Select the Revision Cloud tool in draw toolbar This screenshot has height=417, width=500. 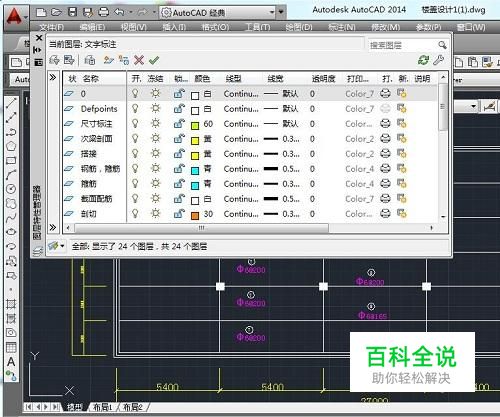point(11,203)
